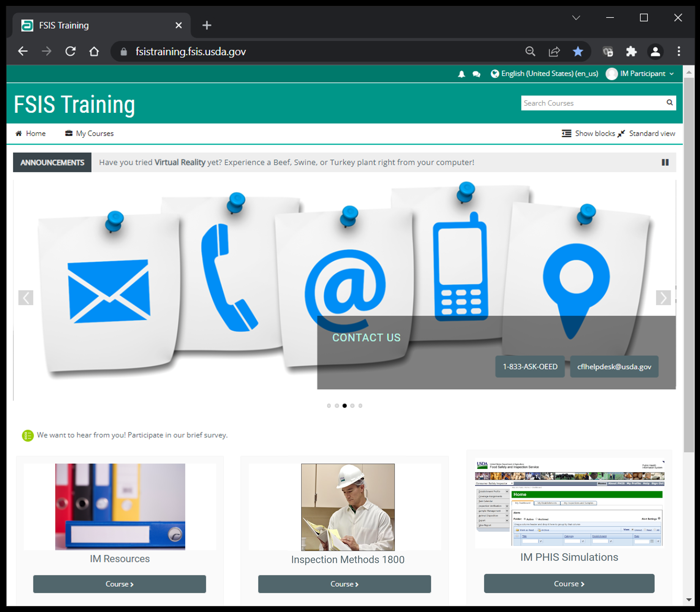Open the Inspection Methods 1800 Course button
The image size is (700, 612).
tap(344, 584)
